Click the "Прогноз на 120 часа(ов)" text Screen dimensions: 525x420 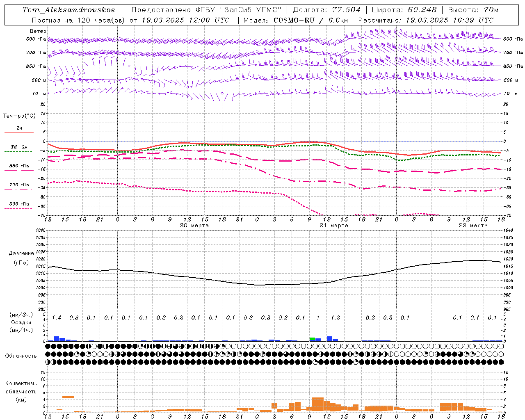click(79, 20)
